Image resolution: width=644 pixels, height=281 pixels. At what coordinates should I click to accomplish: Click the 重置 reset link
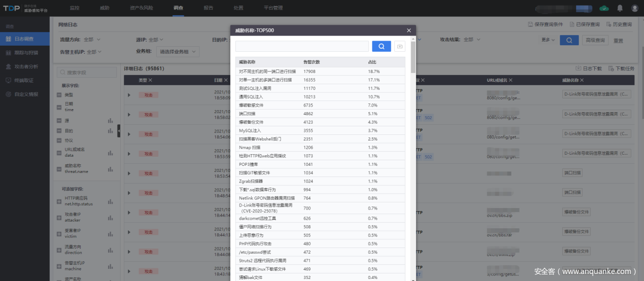618,41
